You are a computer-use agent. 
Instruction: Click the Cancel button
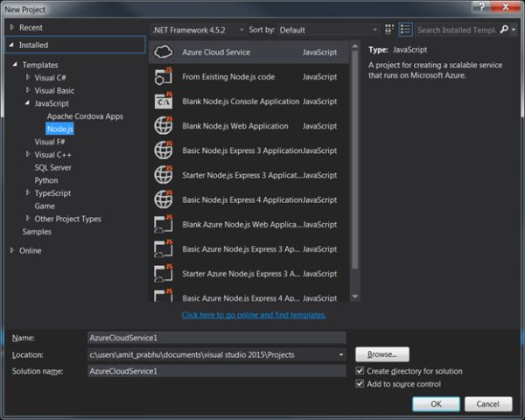tap(488, 404)
